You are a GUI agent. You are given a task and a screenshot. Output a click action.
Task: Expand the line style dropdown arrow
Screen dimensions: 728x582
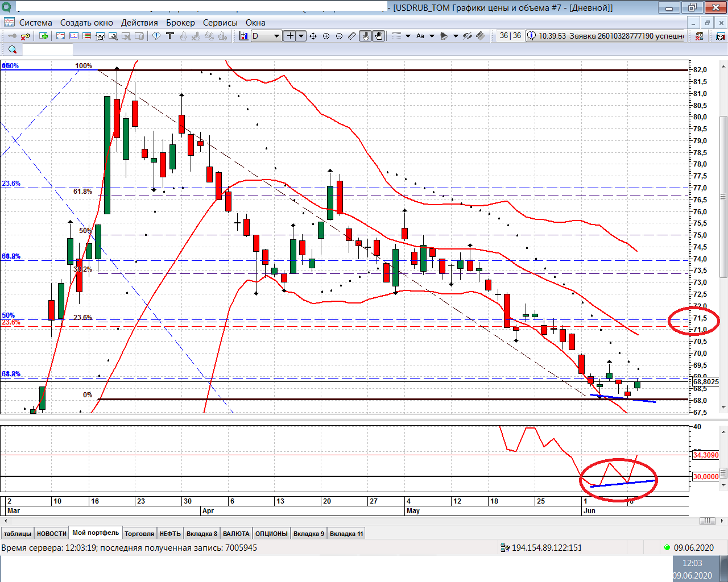pyautogui.click(x=408, y=36)
